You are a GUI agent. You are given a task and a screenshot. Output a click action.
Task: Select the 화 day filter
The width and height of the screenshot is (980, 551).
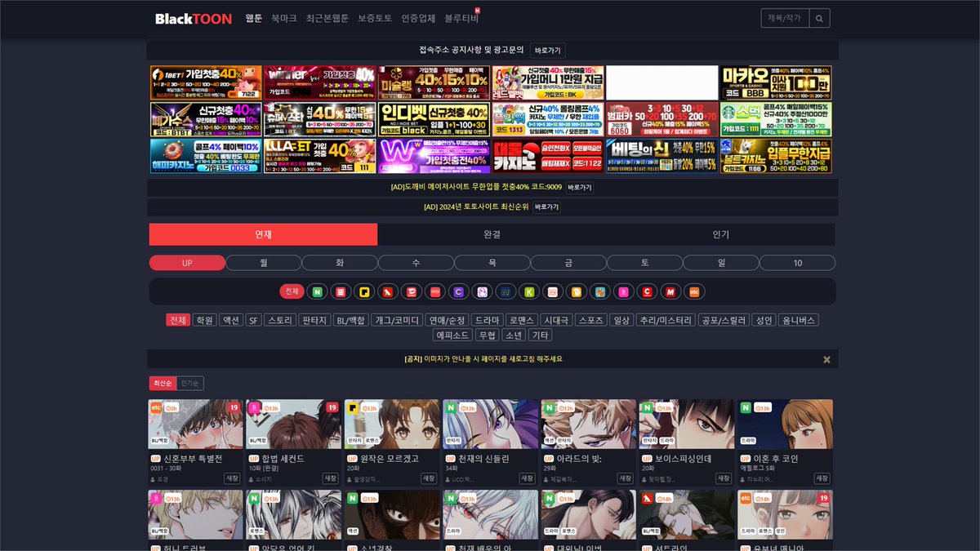340,263
